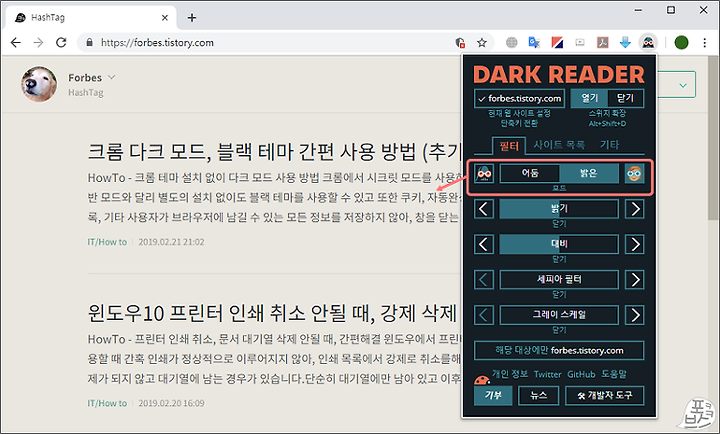Bookmark this page with the star icon
The image size is (720, 434).
[482, 43]
